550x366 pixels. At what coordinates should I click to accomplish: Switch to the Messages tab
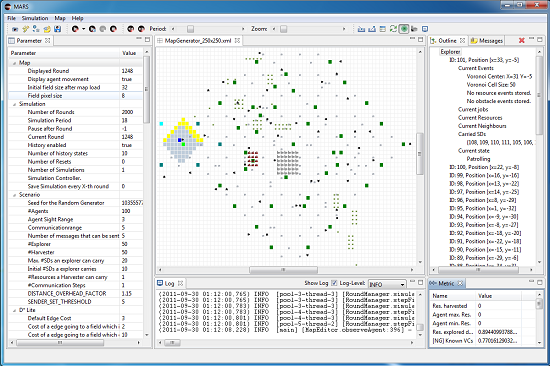[x=487, y=41]
